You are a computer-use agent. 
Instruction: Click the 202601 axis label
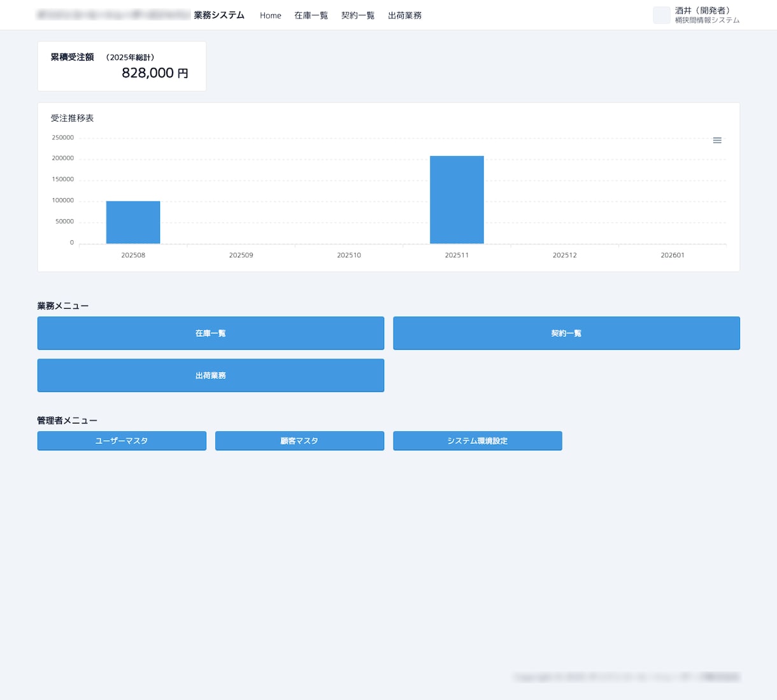point(673,255)
